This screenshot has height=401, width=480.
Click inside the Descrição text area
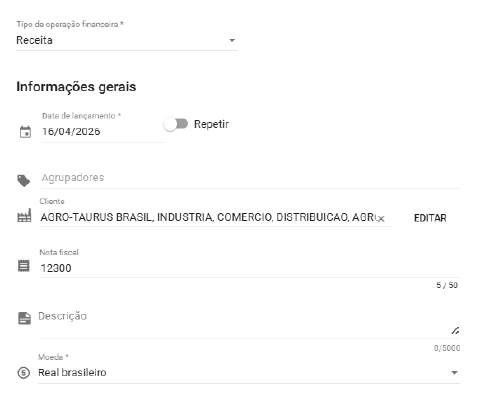(249, 323)
